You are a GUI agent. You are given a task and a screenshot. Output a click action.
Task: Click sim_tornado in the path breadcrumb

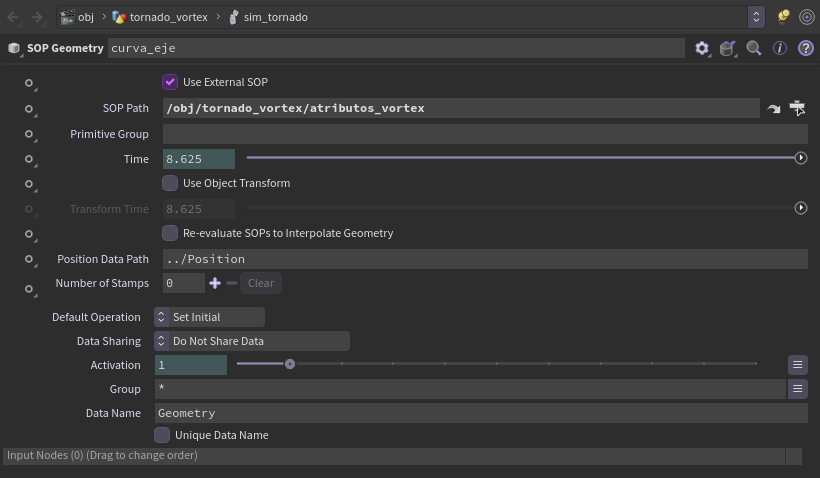(276, 17)
